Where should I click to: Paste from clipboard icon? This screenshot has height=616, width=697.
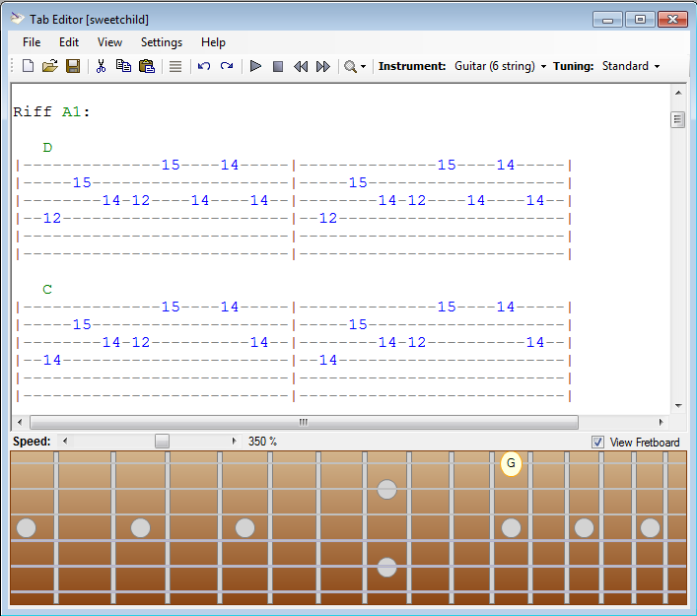click(147, 66)
